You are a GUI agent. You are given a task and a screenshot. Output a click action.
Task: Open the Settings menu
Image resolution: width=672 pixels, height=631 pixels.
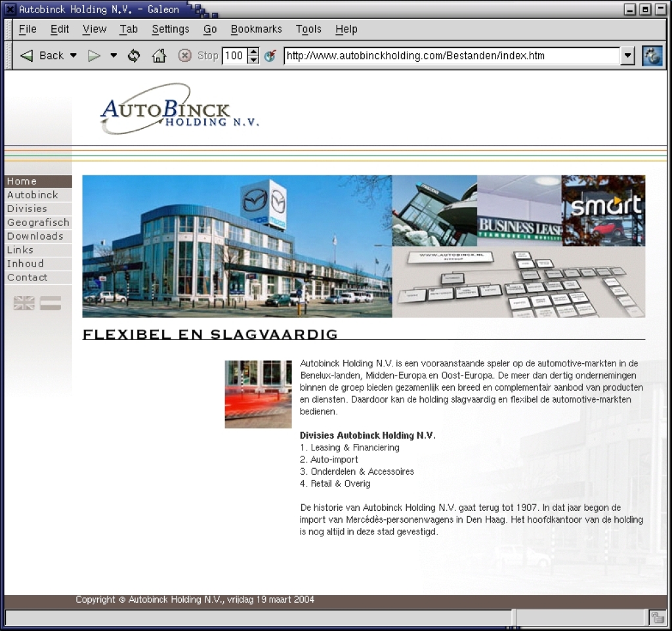[170, 29]
